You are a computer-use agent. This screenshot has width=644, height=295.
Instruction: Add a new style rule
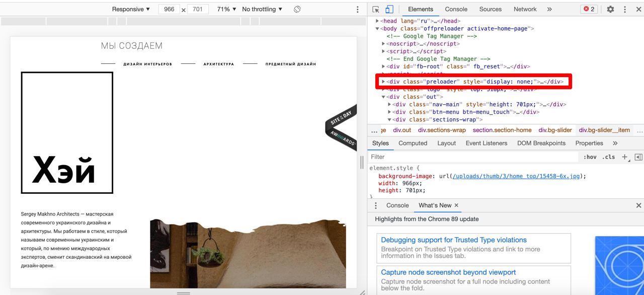point(624,157)
